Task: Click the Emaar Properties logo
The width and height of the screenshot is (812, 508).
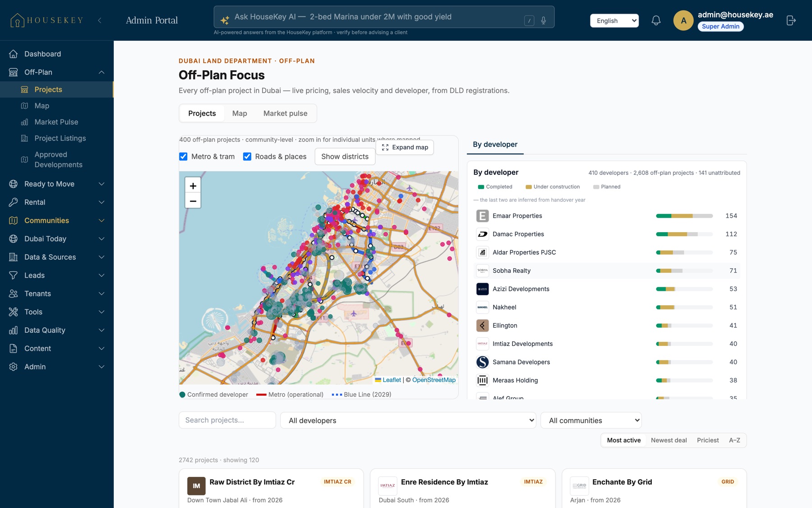Action: (x=482, y=216)
